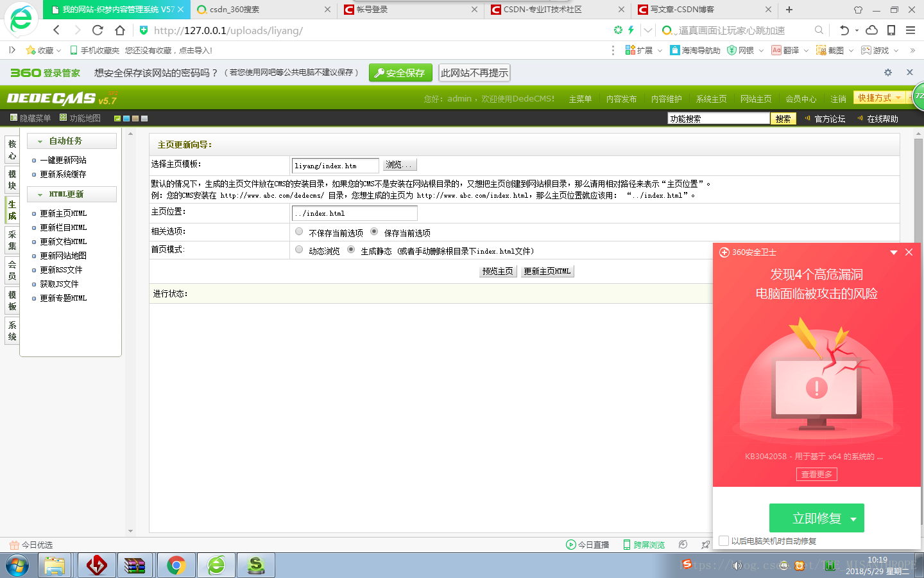
Task: Expand the bookmarks bar overflow chevron
Action: tap(912, 50)
